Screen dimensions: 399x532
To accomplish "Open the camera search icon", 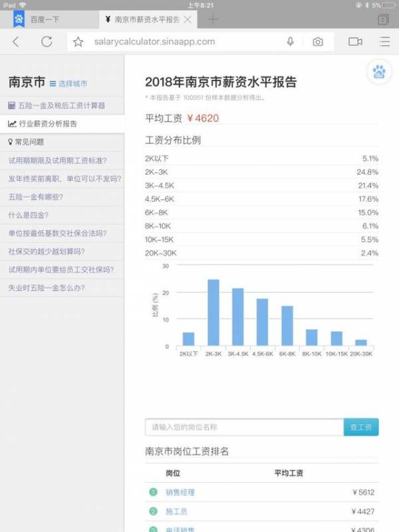I will coord(318,42).
